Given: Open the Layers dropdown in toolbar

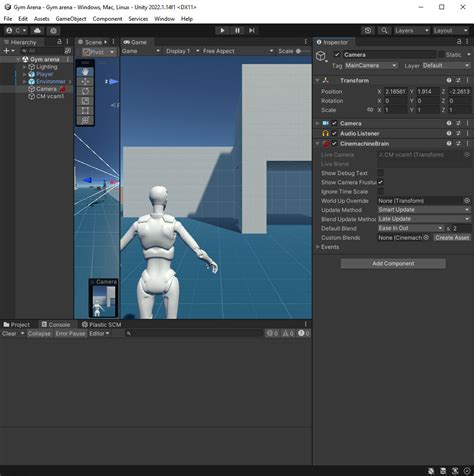Looking at the screenshot, I should click(412, 31).
